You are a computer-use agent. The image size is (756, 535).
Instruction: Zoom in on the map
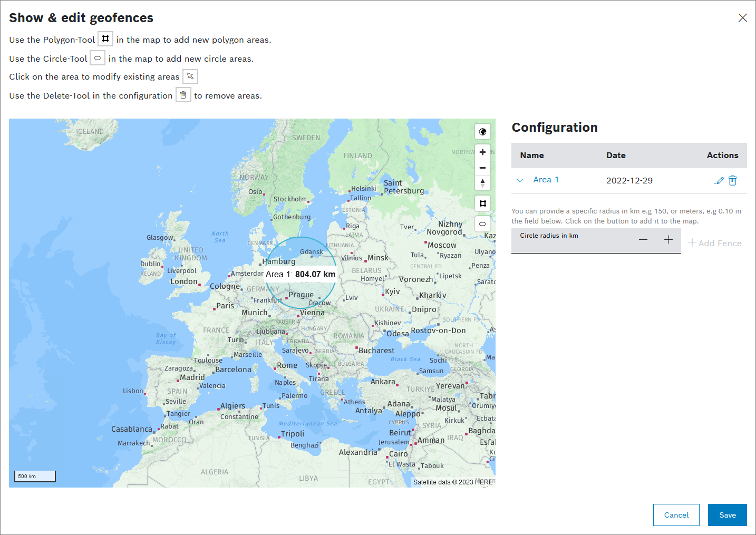click(482, 152)
